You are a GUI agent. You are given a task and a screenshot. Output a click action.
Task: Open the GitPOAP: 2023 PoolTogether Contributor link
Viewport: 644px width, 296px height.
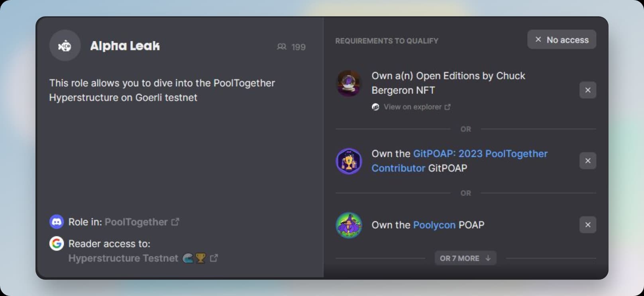point(459,161)
